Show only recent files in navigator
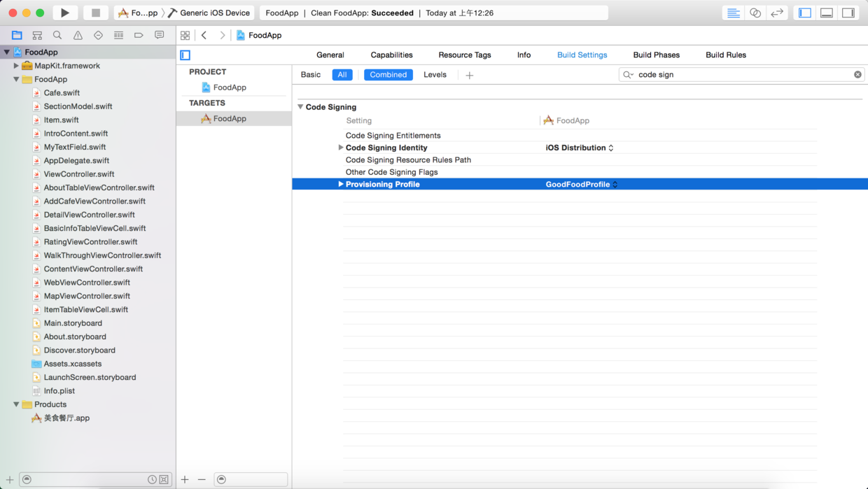This screenshot has width=868, height=489. [x=152, y=479]
